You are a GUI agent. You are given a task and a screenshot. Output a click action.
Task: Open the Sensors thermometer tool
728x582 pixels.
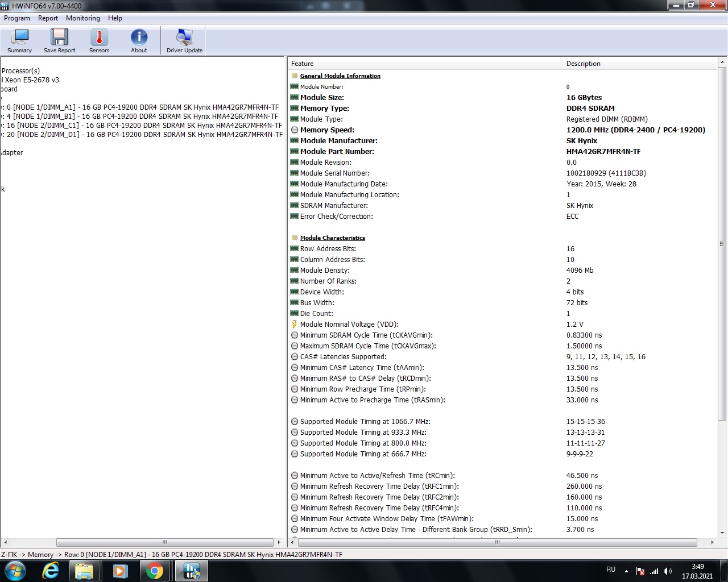(99, 41)
